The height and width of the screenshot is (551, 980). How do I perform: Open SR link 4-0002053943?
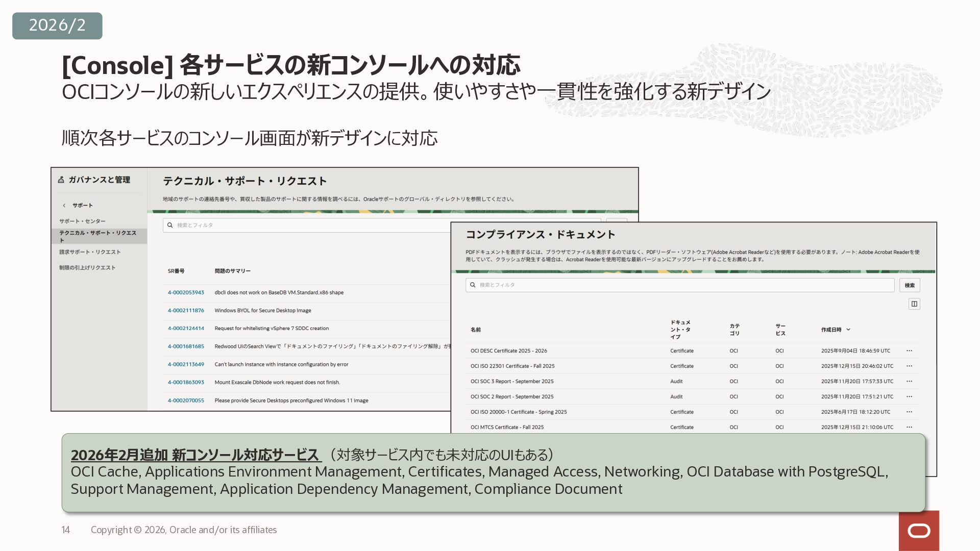186,292
